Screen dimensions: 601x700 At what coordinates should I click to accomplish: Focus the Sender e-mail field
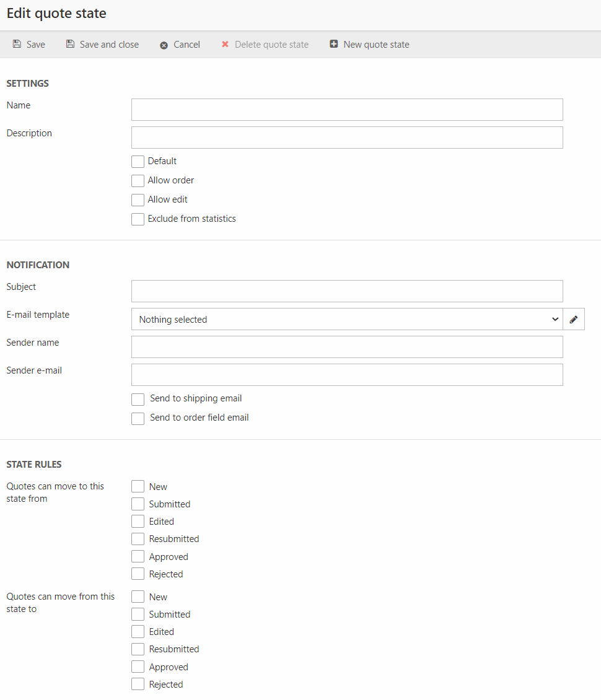pos(347,375)
